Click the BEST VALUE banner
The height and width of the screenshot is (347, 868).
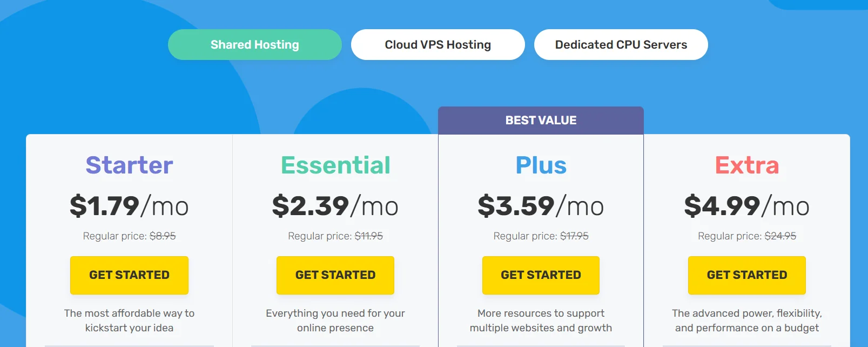(x=541, y=121)
